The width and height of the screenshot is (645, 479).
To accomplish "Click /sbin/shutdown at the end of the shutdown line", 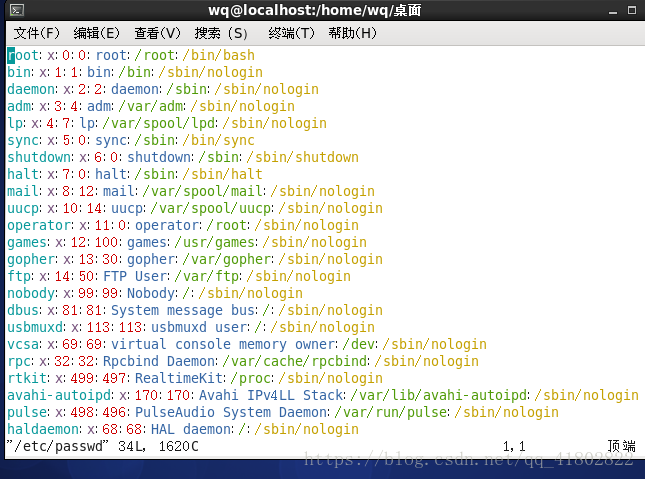I will [x=303, y=157].
